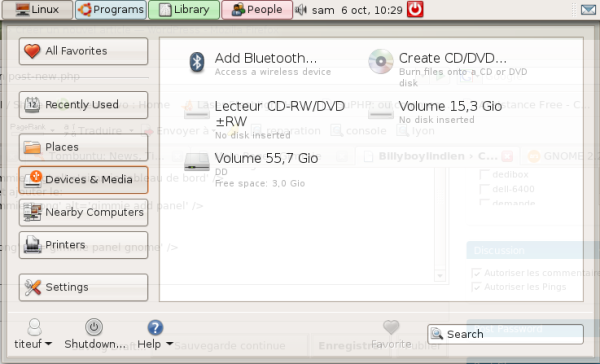Click the folder icon on Places
The width and height of the screenshot is (600, 364).
tap(32, 147)
